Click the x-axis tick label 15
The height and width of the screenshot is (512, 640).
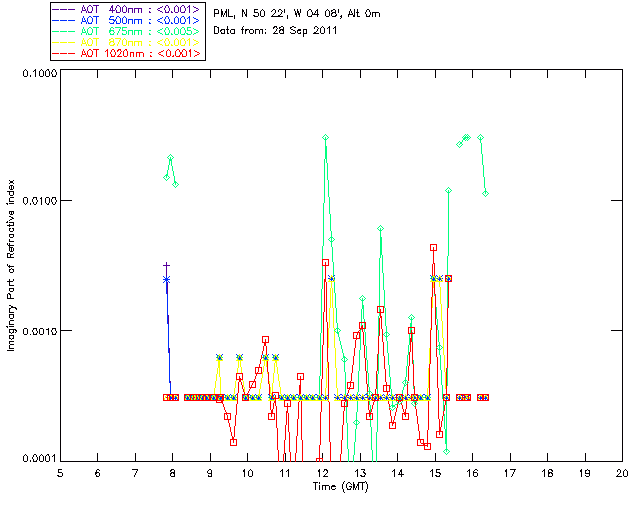pyautogui.click(x=435, y=473)
